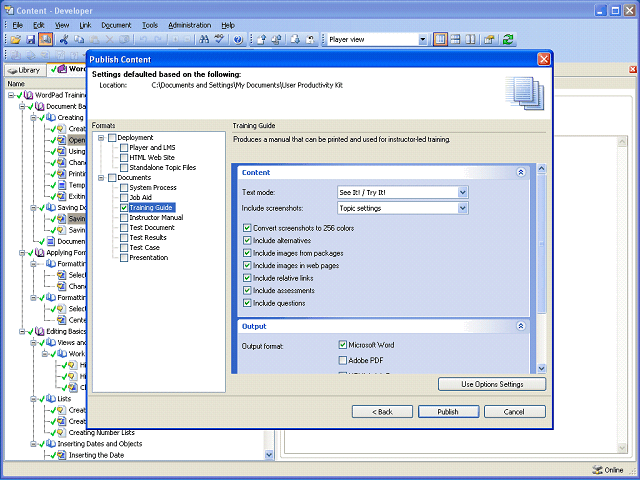Collapse the Content section chevron

click(x=520, y=172)
